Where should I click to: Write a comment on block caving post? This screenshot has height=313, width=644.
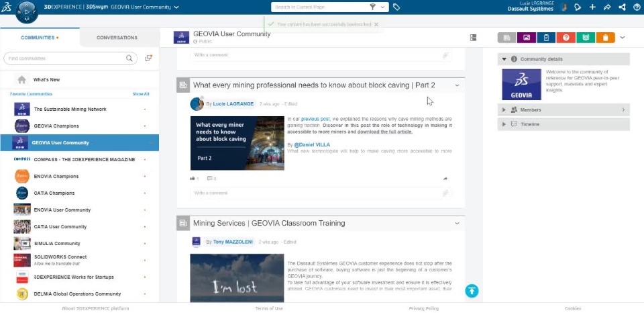pyautogui.click(x=316, y=193)
